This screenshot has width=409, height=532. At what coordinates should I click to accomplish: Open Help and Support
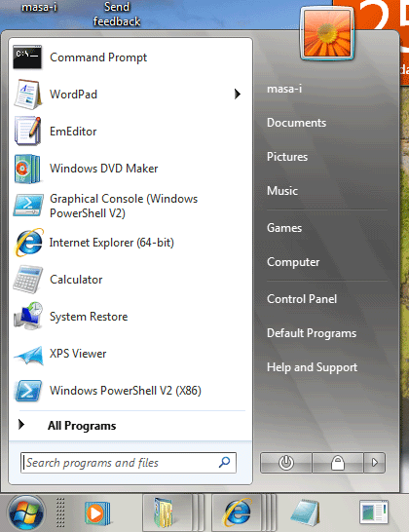(x=312, y=367)
